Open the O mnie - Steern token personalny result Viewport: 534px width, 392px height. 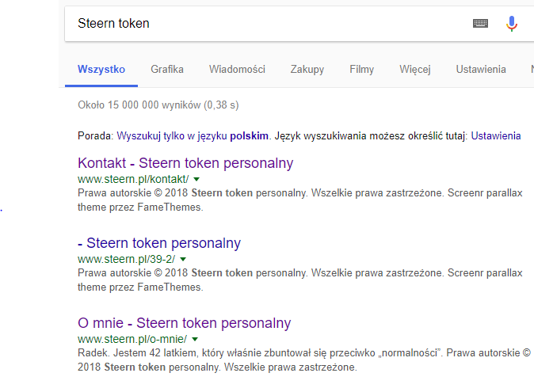pos(185,323)
